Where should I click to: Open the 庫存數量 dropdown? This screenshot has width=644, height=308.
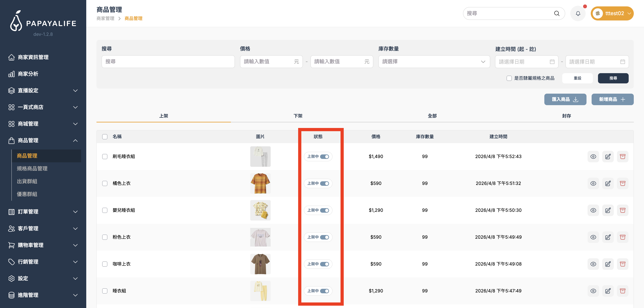pos(434,62)
